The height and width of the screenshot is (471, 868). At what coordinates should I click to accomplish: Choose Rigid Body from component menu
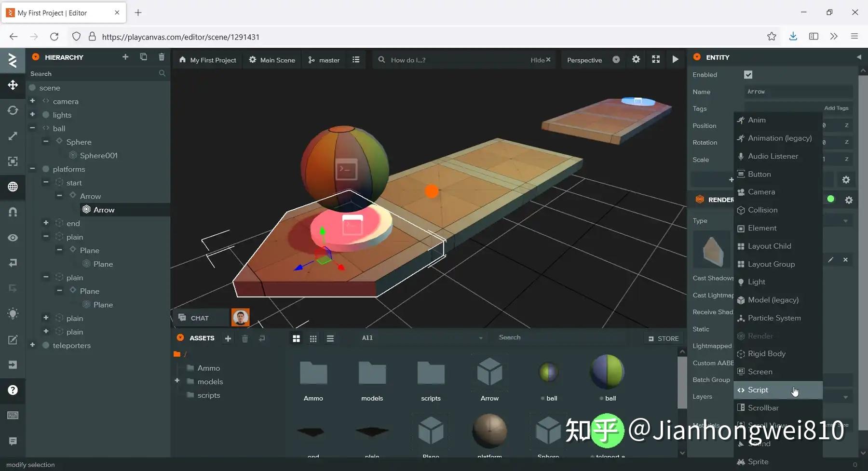tap(778, 354)
